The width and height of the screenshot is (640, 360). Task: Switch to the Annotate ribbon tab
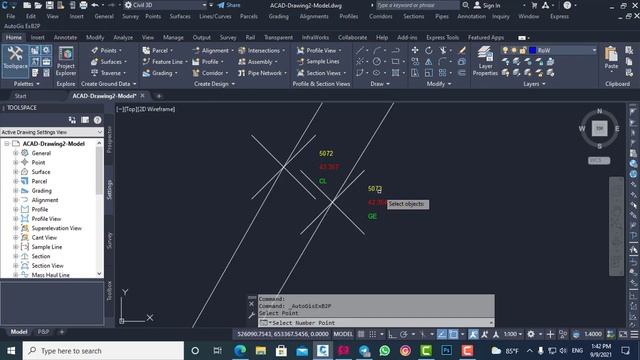[x=65, y=37]
